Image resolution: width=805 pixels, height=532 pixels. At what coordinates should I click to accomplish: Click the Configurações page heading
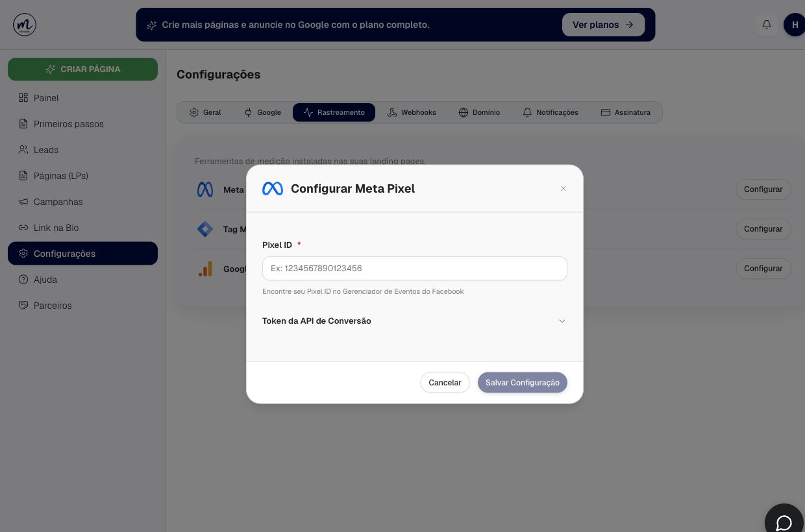[x=219, y=75]
